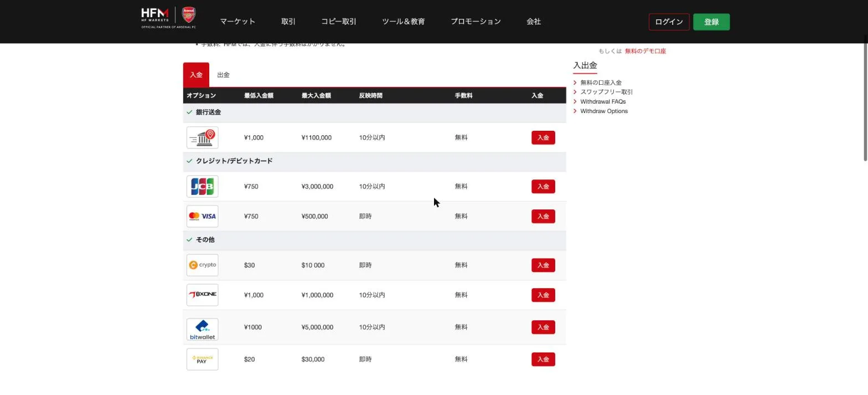Click the page vertical scrollbar
868x395 pixels.
coord(865,99)
